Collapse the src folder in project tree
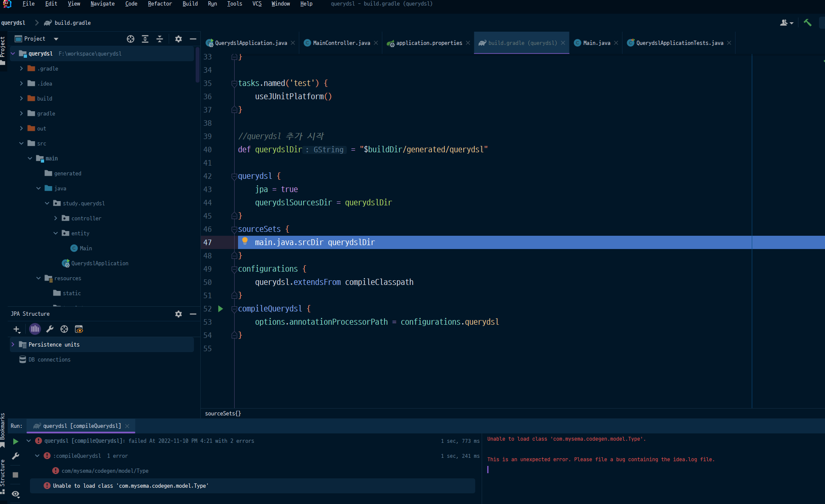Screen dimensions: 825x504 [x=21, y=143]
